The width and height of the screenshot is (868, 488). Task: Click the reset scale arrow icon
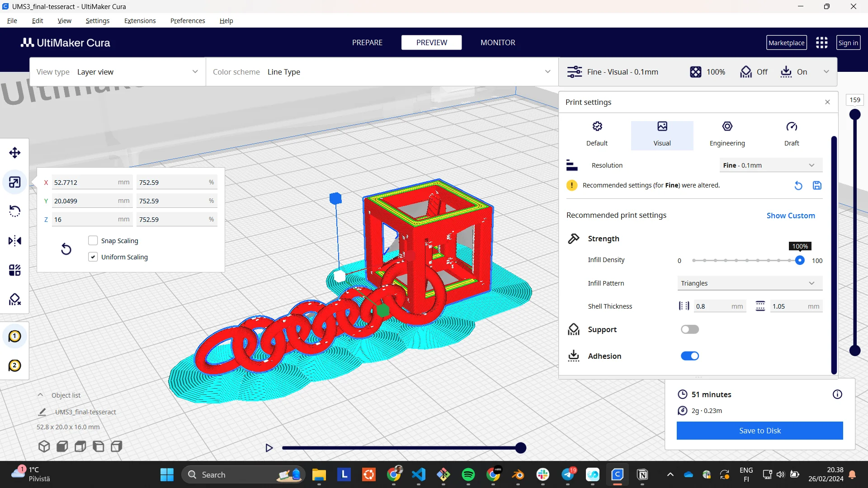coord(66,249)
